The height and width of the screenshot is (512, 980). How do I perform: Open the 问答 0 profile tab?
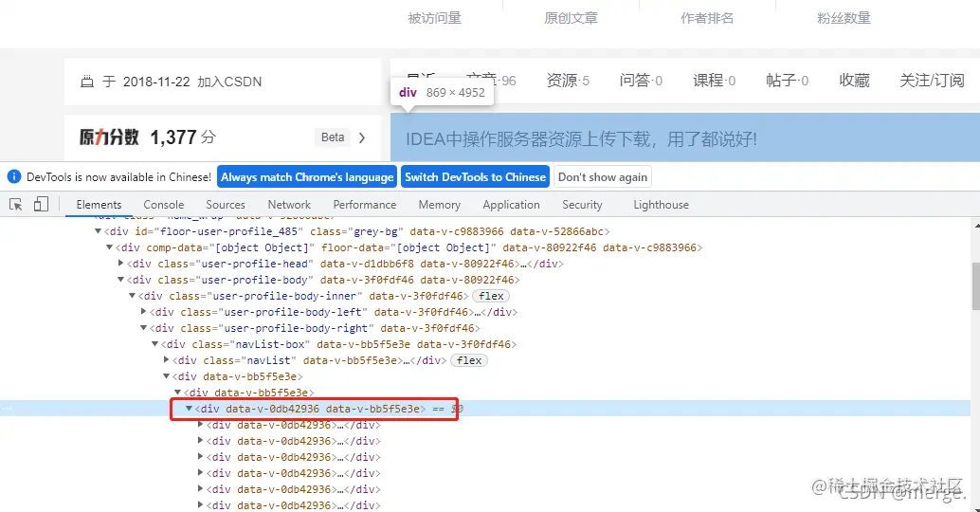tap(641, 80)
